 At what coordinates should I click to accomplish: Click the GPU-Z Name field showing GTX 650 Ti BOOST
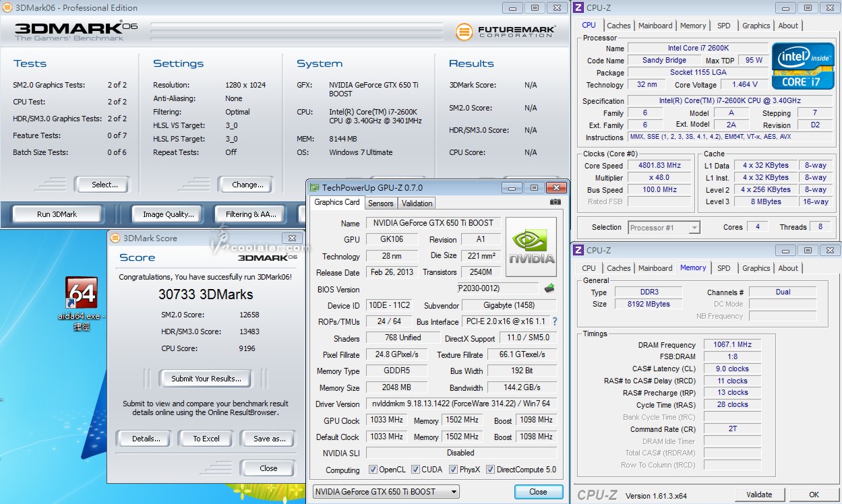(433, 223)
